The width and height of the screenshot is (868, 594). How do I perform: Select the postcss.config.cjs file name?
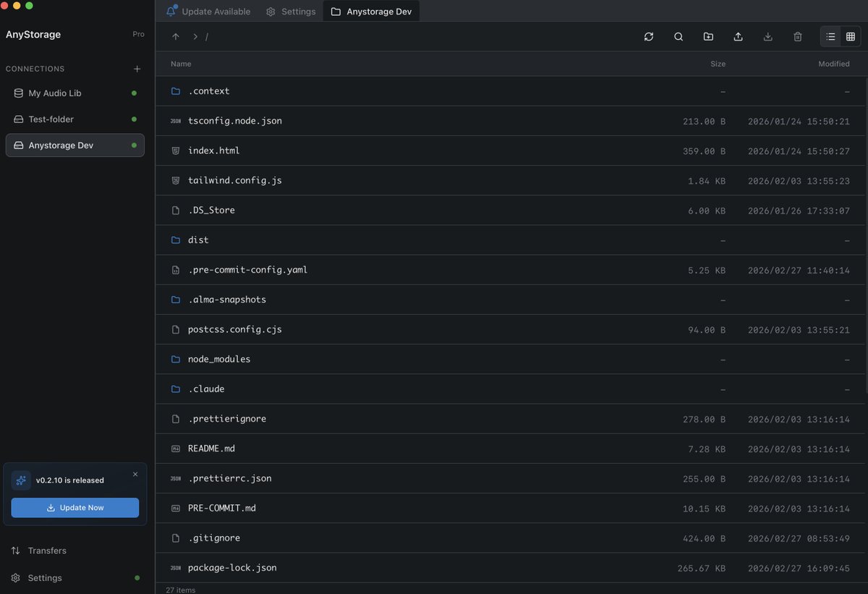click(235, 329)
